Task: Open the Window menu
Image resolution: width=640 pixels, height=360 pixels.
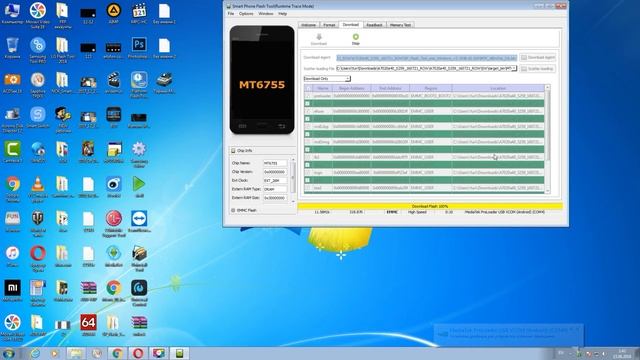Action: pos(266,13)
